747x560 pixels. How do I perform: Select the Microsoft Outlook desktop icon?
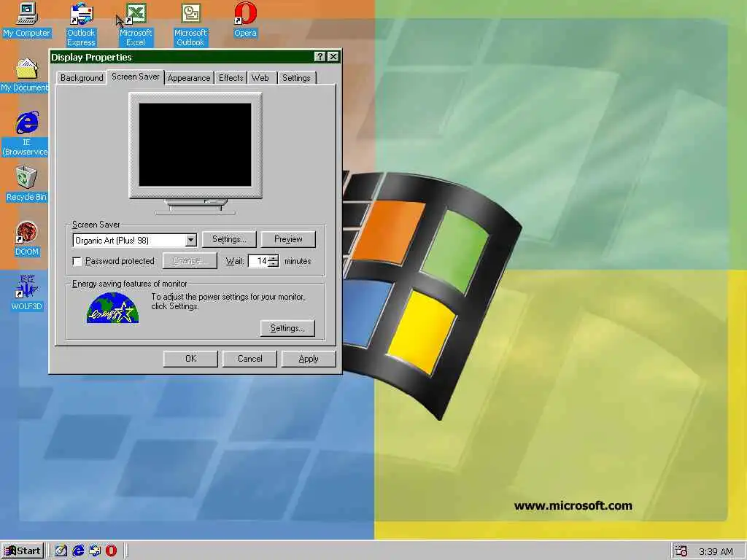(190, 24)
